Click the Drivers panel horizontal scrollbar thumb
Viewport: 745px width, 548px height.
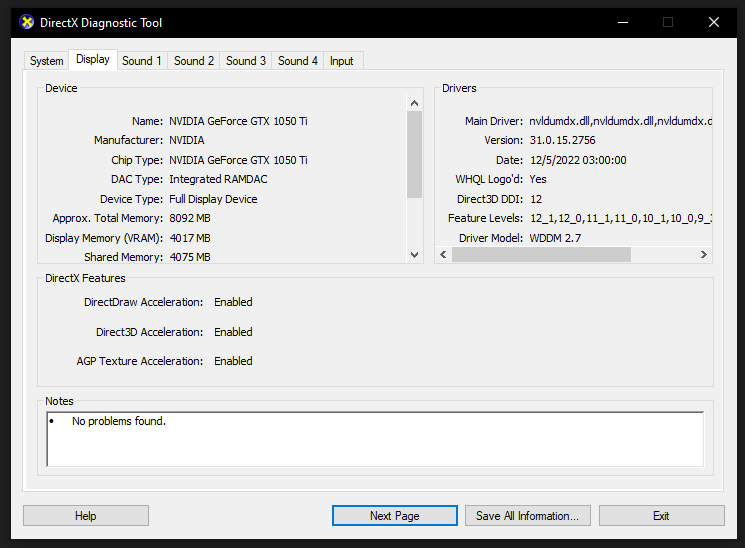541,255
